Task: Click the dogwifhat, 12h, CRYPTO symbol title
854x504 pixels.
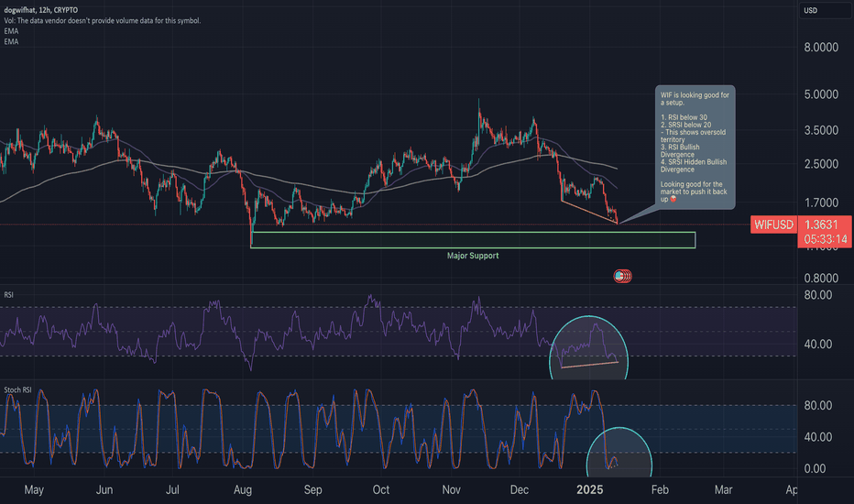Action: (x=41, y=10)
